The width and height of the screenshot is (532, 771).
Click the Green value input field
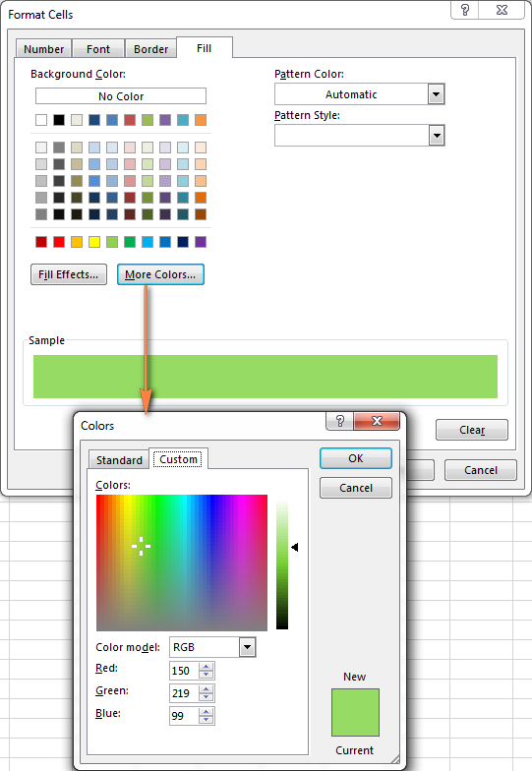click(185, 693)
